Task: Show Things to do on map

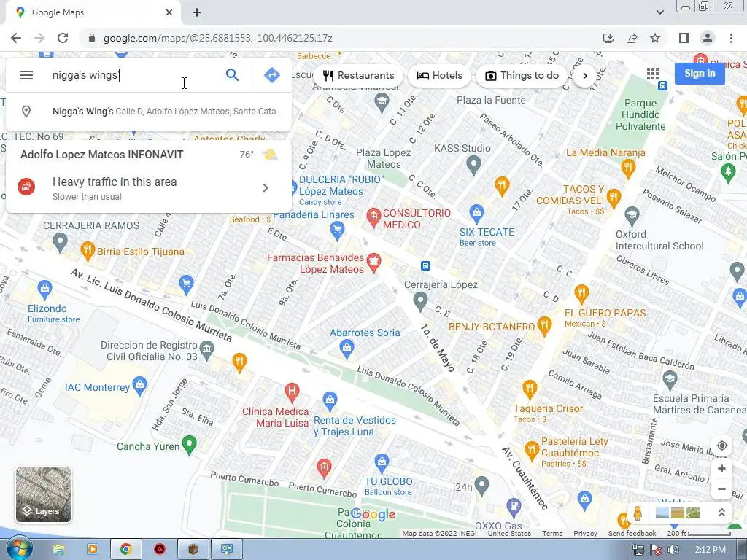Action: [522, 75]
